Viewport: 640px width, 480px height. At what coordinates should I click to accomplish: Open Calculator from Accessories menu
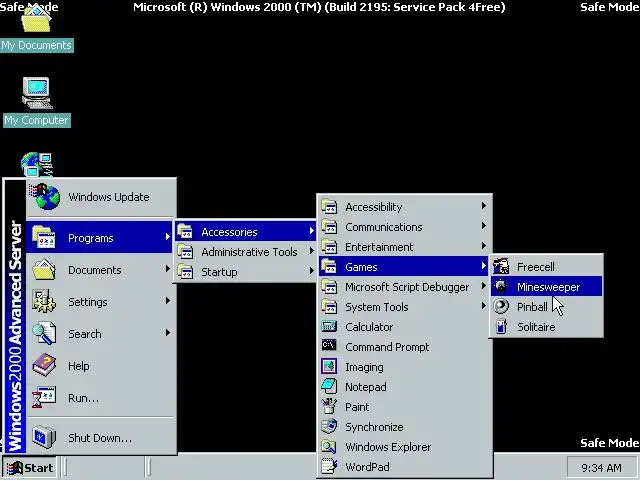(x=404, y=327)
